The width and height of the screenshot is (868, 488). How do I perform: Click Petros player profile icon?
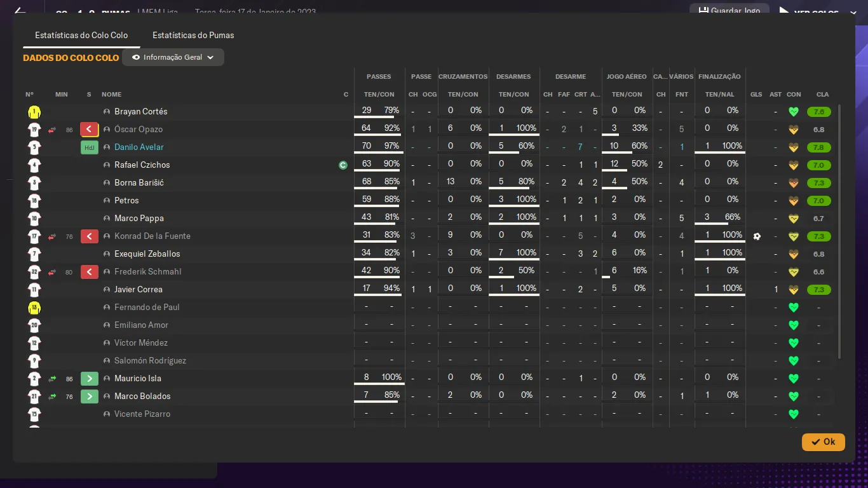(107, 201)
